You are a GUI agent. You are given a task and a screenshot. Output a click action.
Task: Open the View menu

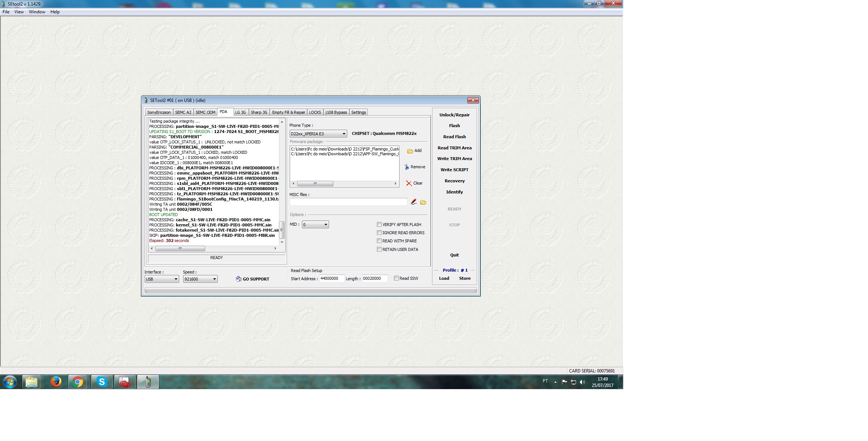19,12
